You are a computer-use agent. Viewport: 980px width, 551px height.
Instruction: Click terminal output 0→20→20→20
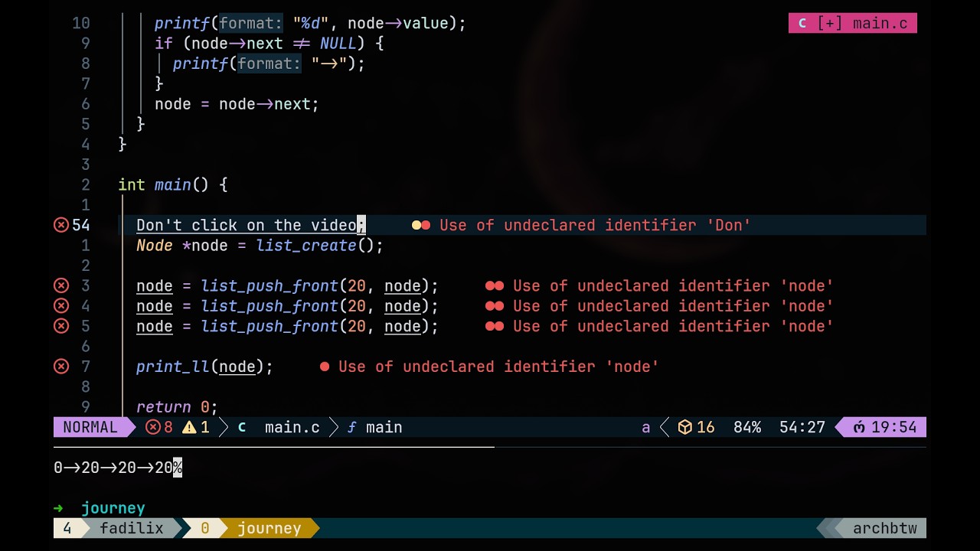pyautogui.click(x=113, y=468)
